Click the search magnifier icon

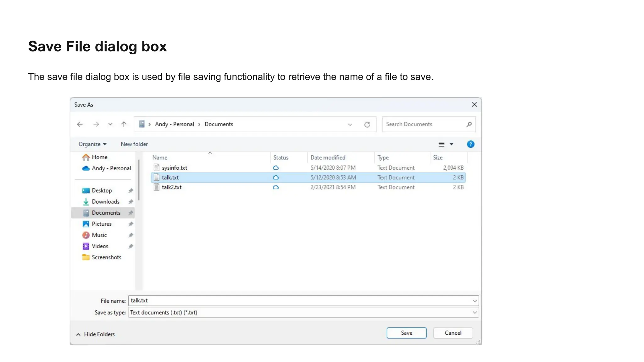coord(469,124)
